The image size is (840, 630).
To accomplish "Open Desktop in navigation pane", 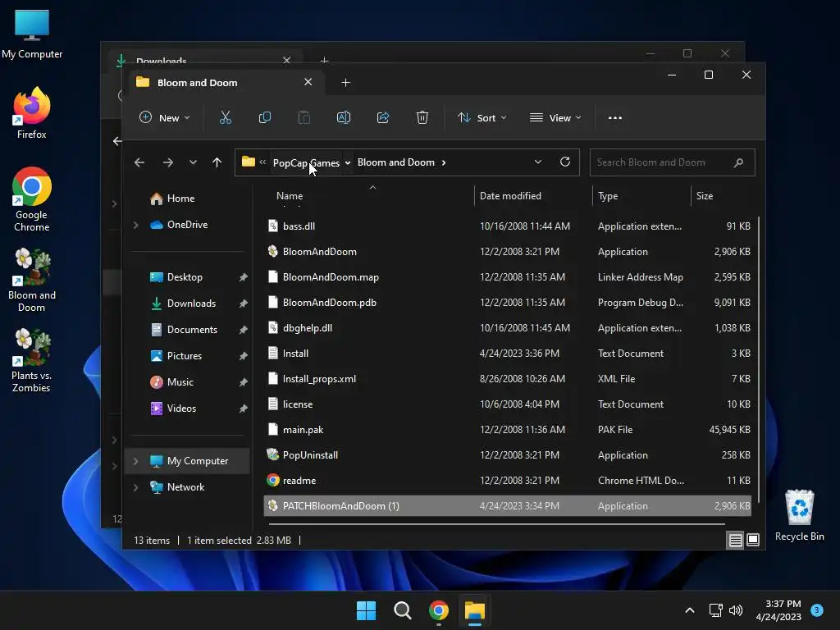I will [x=185, y=277].
